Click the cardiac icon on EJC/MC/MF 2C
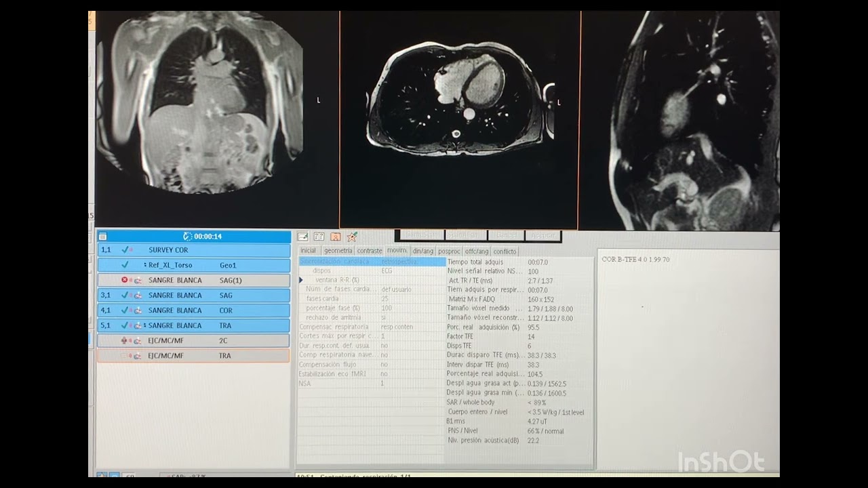This screenshot has width=868, height=488. 137,340
